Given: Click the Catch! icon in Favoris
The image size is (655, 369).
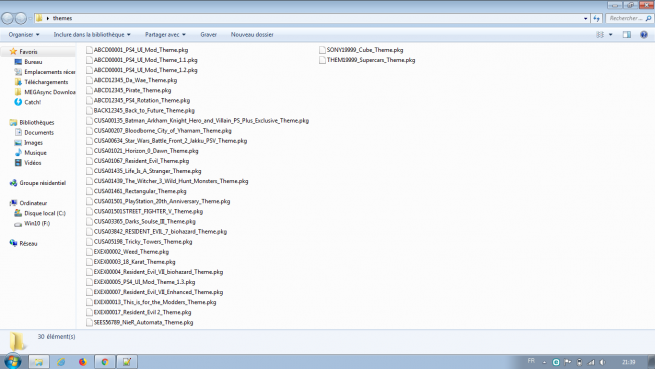Looking at the screenshot, I should pyautogui.click(x=18, y=102).
